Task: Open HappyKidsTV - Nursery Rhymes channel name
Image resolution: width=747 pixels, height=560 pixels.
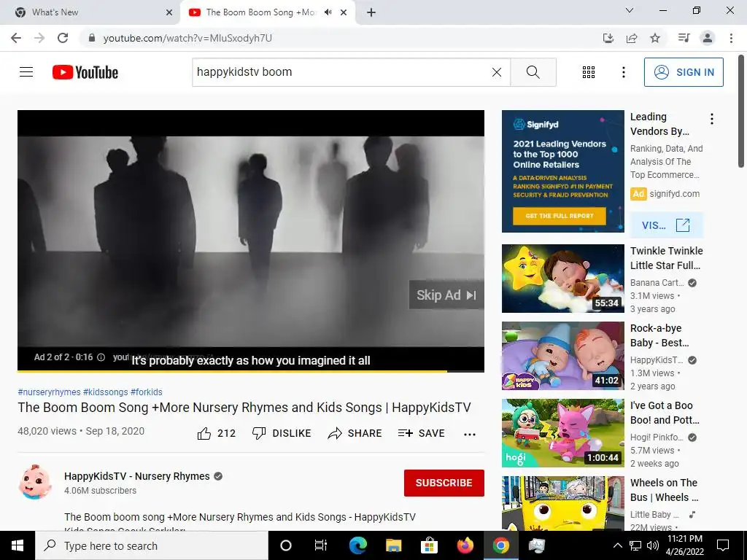Action: [136, 476]
